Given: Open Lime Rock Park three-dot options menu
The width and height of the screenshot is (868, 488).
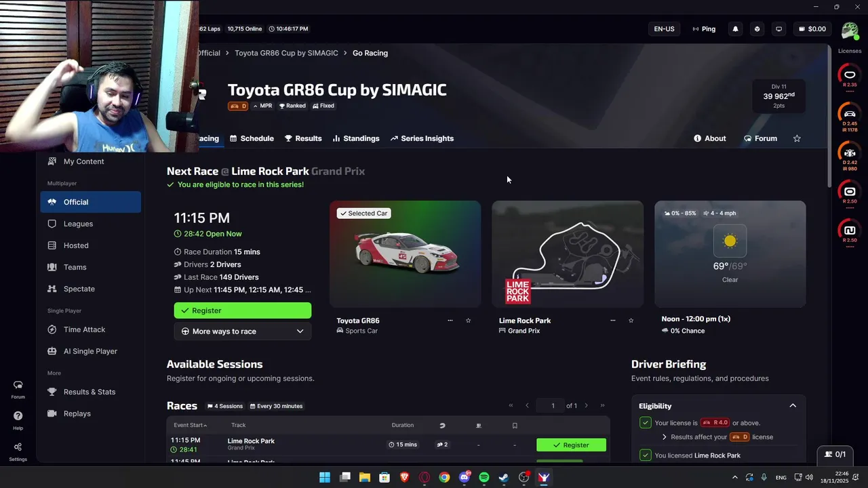Looking at the screenshot, I should click(x=612, y=321).
